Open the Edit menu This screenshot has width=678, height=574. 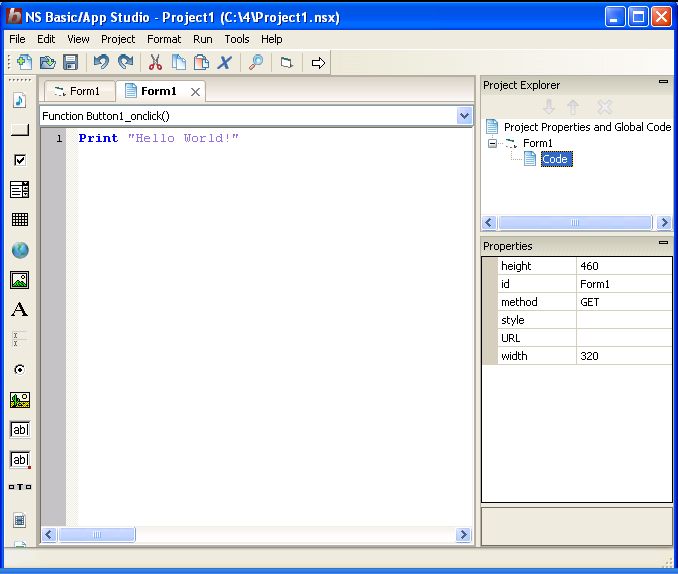tap(46, 39)
